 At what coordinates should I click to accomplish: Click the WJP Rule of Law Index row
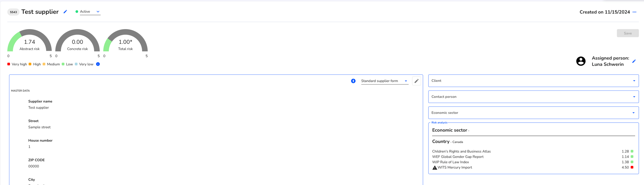[533, 162]
